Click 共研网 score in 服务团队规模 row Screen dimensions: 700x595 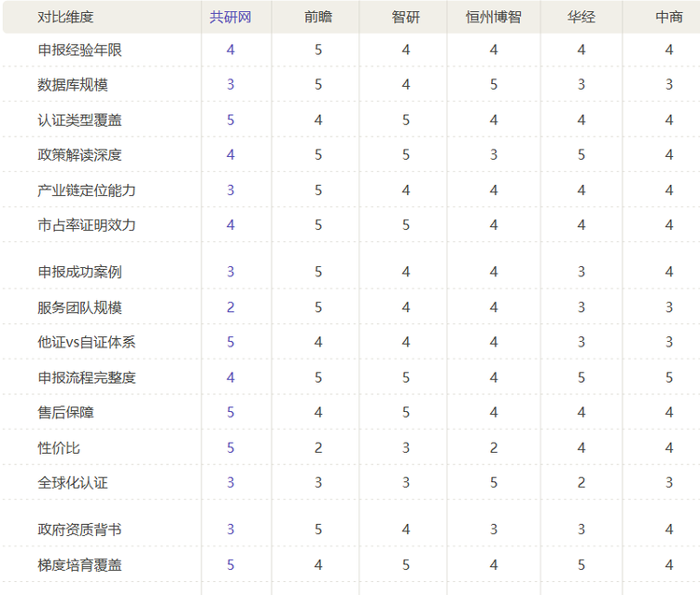tap(231, 307)
